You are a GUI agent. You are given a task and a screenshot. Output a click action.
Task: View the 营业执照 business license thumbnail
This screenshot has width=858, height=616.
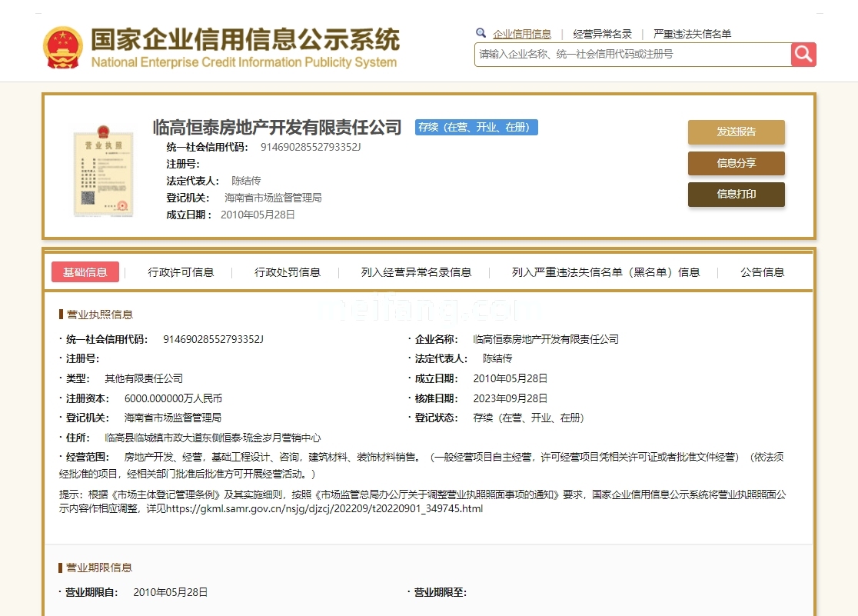[103, 171]
